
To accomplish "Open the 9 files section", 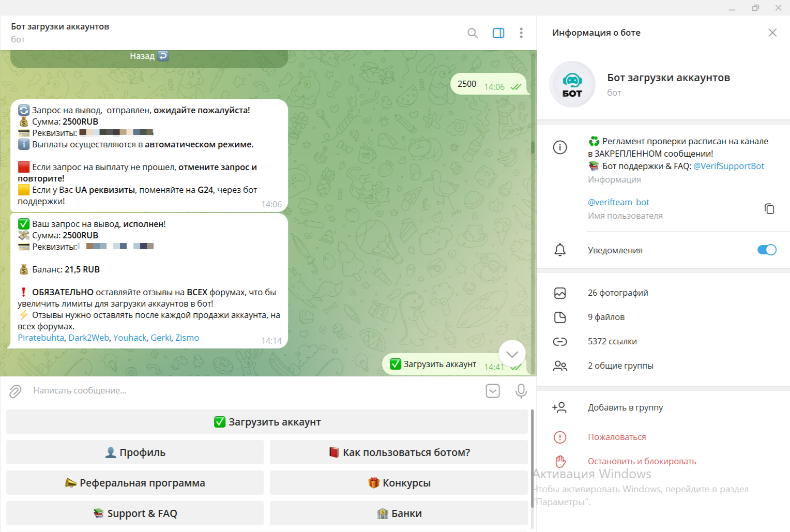I will point(606,317).
